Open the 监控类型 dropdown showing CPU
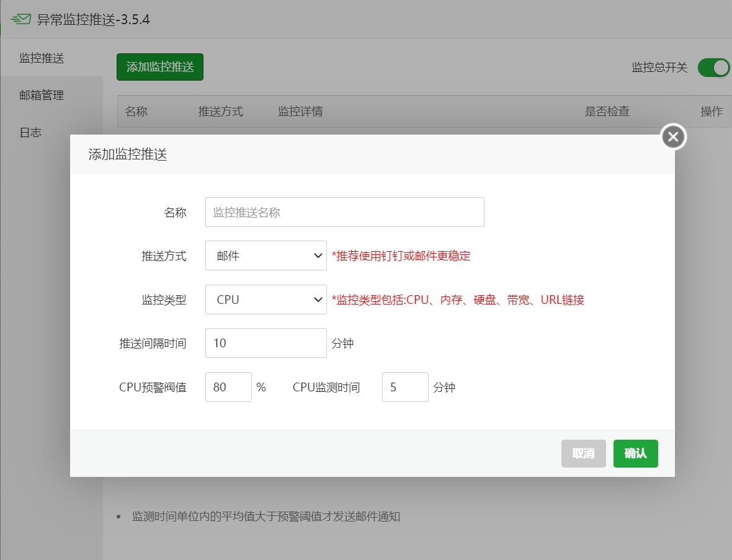Viewport: 732px width, 560px height. (266, 299)
